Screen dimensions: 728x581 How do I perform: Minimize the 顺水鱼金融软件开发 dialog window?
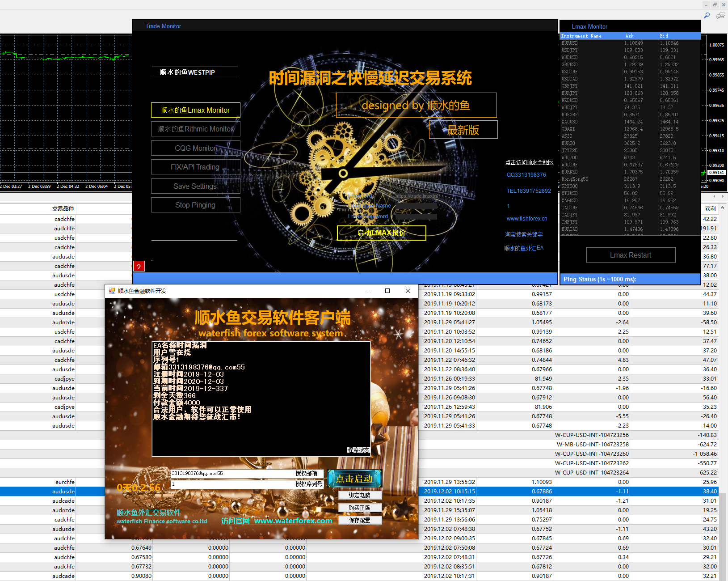(367, 291)
